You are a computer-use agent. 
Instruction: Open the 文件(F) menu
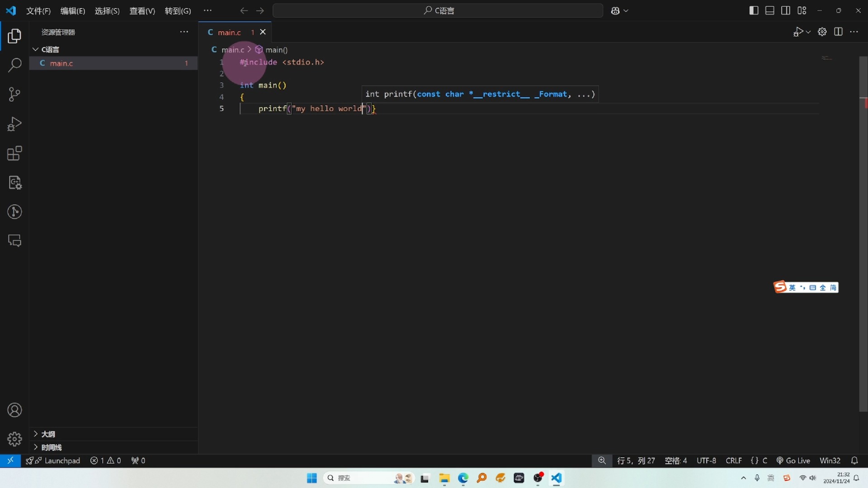38,11
